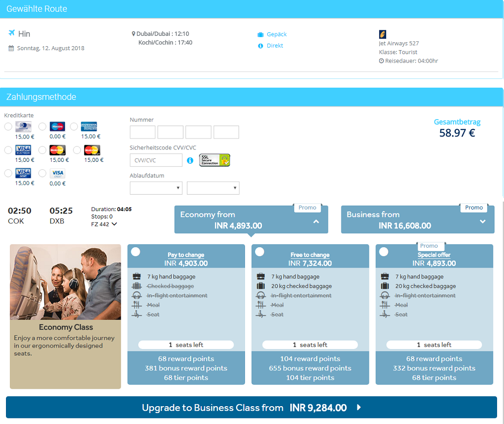Open the Direkt link

pos(275,46)
